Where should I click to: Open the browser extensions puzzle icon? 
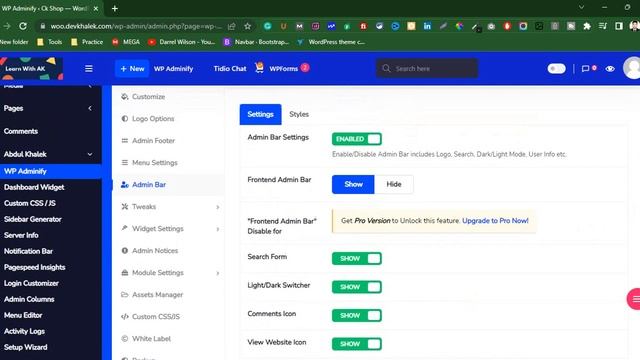point(587,26)
